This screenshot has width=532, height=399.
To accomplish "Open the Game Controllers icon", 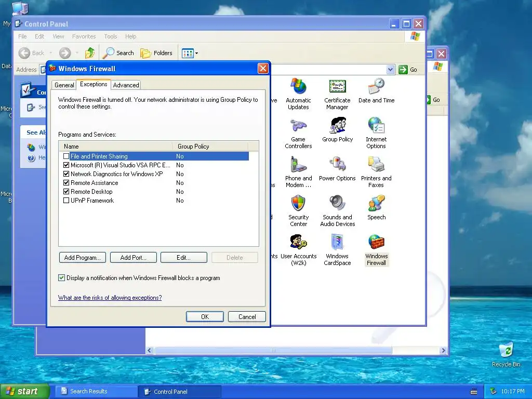I will (298, 134).
